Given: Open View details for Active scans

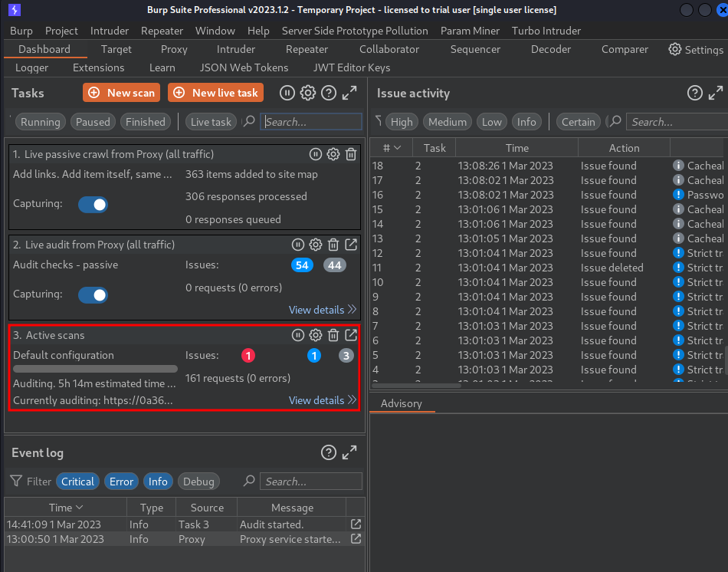Looking at the screenshot, I should pyautogui.click(x=322, y=400).
